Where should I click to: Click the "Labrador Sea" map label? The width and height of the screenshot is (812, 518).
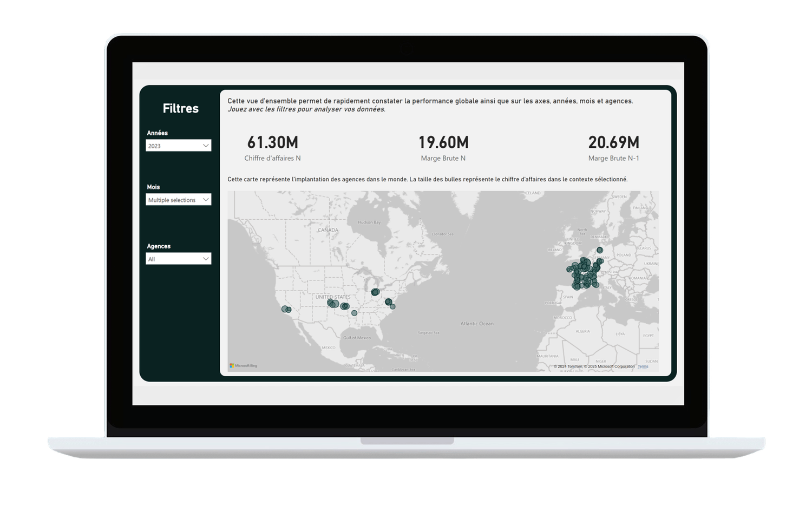point(442,234)
